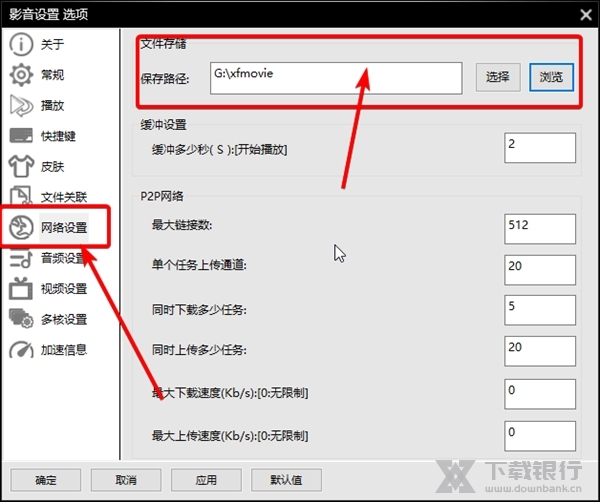Click the Playback arrow icon
This screenshot has width=600, height=502.
pos(21,106)
